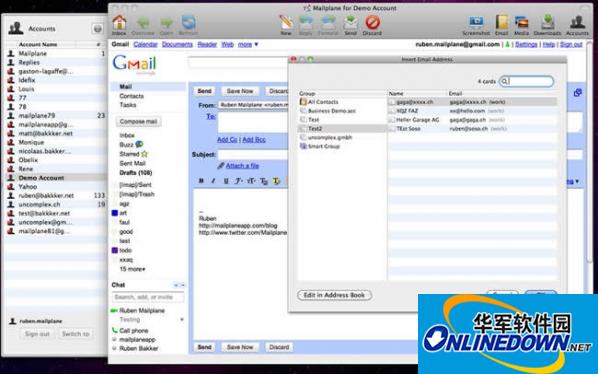Click the pop-out compose window icon
Screen dimensions: 598x374
click(577, 93)
